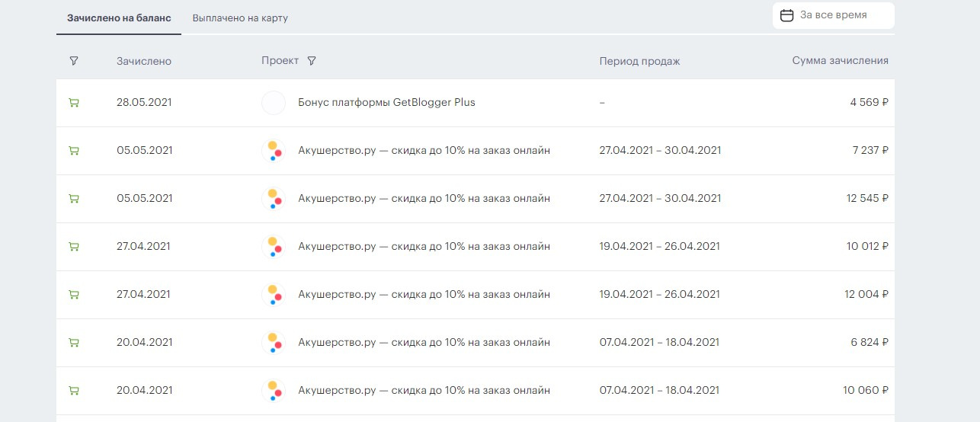Switch to the Зачислено на баланс tab
This screenshot has width=980, height=422.
coord(119,18)
